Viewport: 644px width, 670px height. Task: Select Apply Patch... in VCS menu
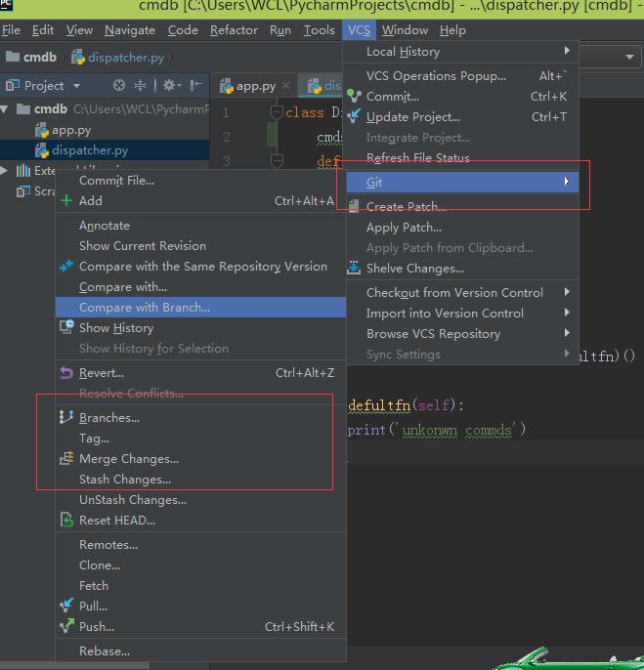point(462,228)
